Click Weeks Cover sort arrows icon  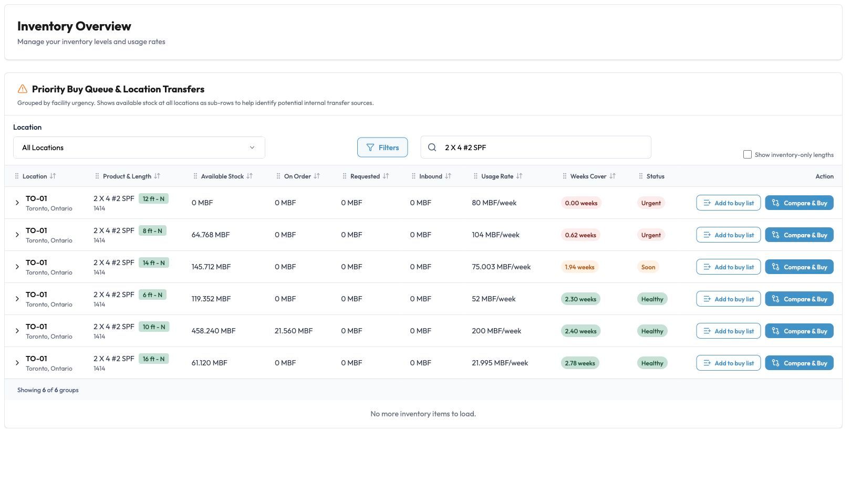(x=613, y=176)
